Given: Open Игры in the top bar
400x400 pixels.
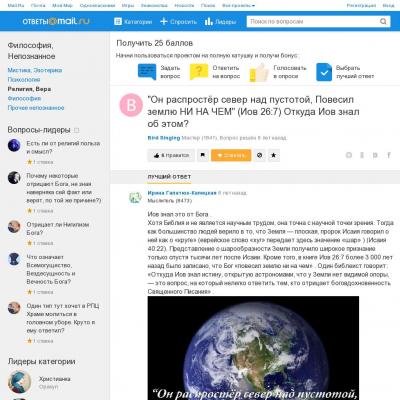Looking at the screenshot, I should tap(128, 6).
